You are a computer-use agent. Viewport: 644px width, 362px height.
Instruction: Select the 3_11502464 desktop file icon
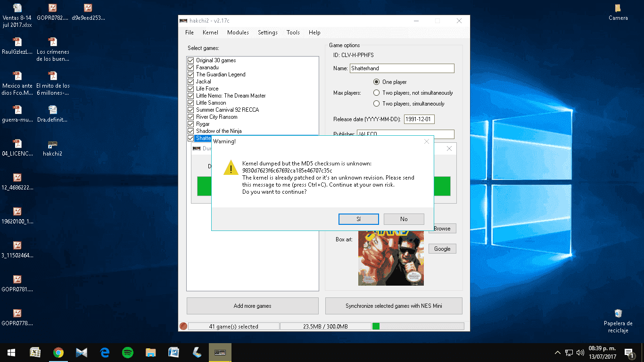17,249
